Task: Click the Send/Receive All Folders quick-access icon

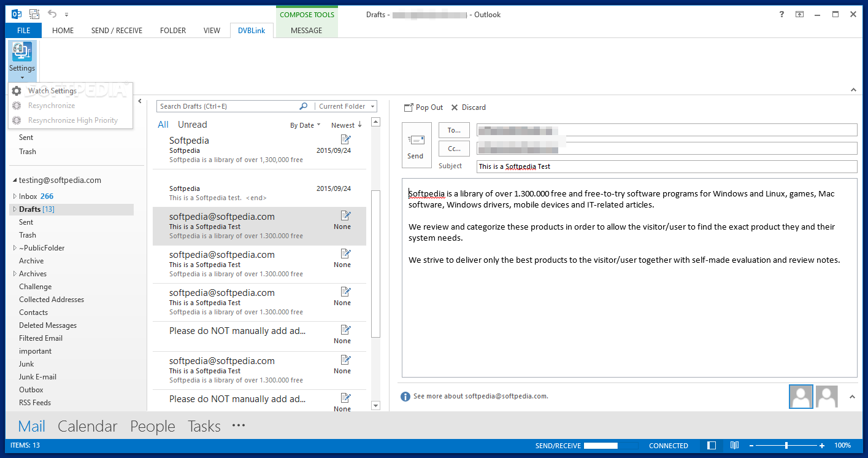Action: [34, 14]
